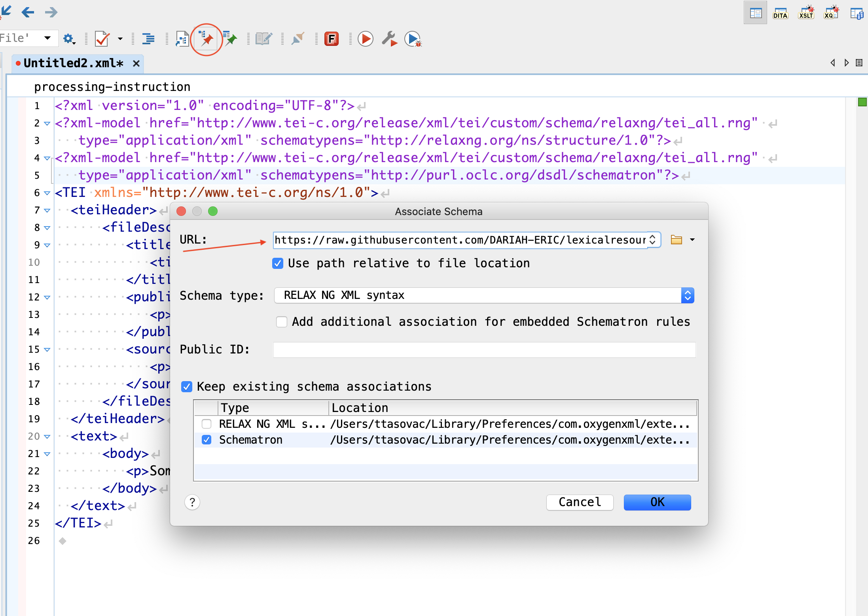Open the DITA perspective icon
The width and height of the screenshot is (868, 616).
click(780, 13)
